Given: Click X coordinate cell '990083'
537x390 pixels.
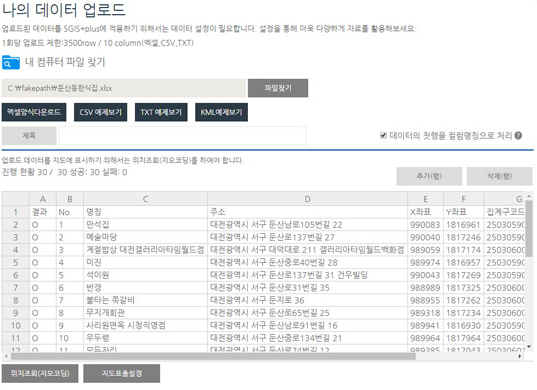Looking at the screenshot, I should [x=425, y=225].
